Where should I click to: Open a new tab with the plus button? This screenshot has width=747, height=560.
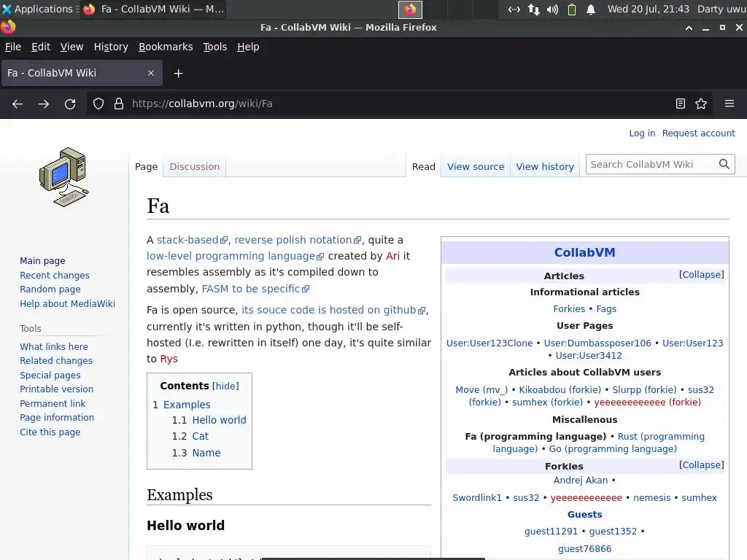pos(178,74)
